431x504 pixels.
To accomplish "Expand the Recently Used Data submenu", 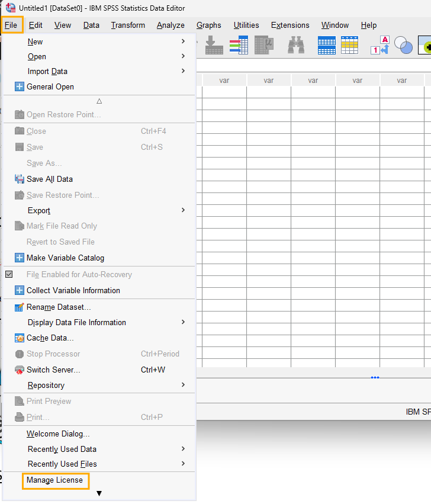I will 99,449.
